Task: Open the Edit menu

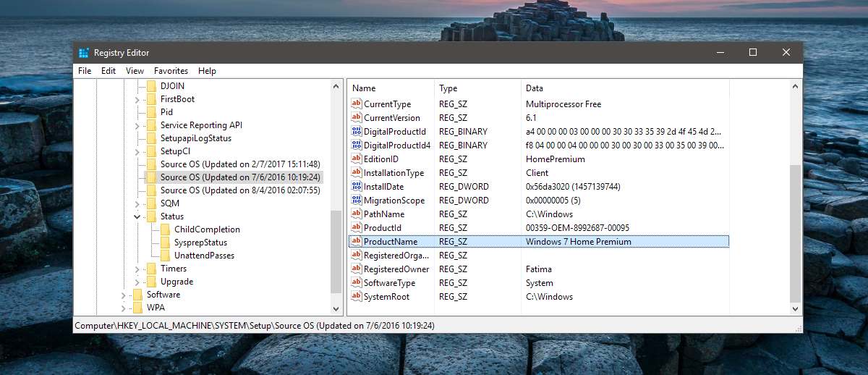Action: point(109,71)
